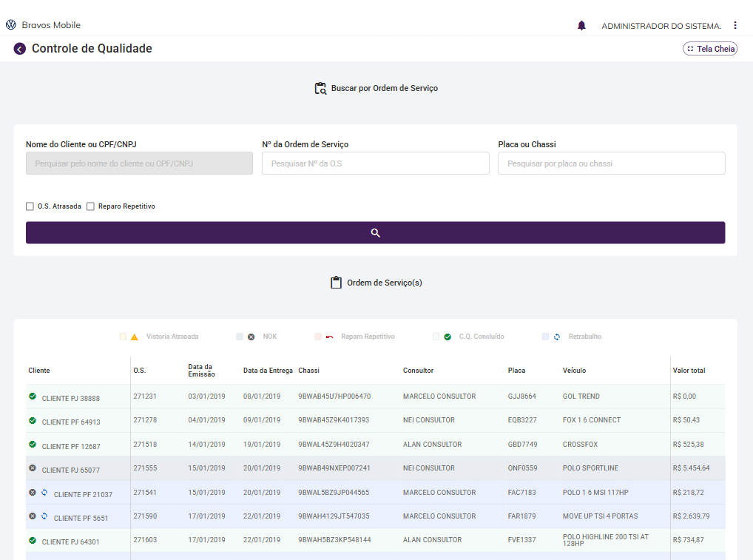This screenshot has height=560, width=753.
Task: Click the back arrow beside Controle de Qualidade
Action: coord(19,49)
